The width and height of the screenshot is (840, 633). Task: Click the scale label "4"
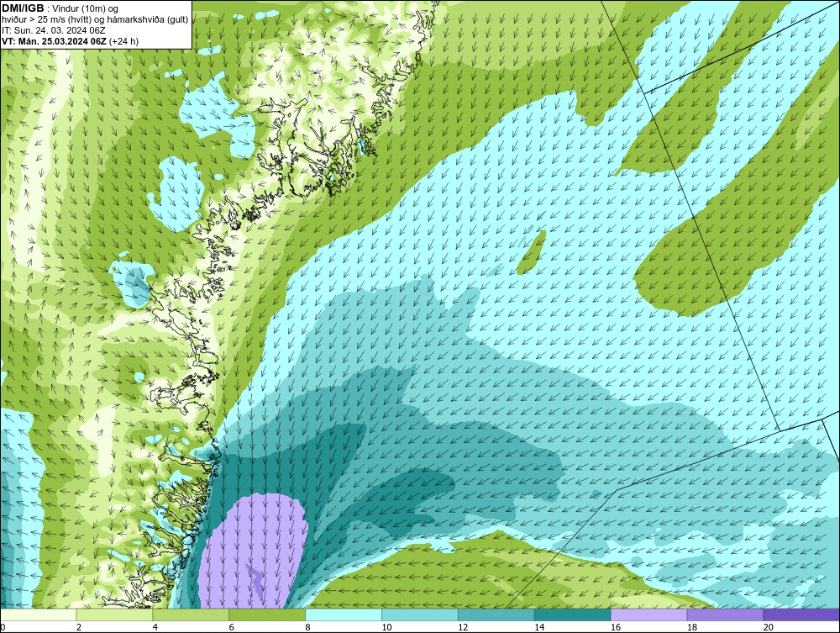pos(155,627)
